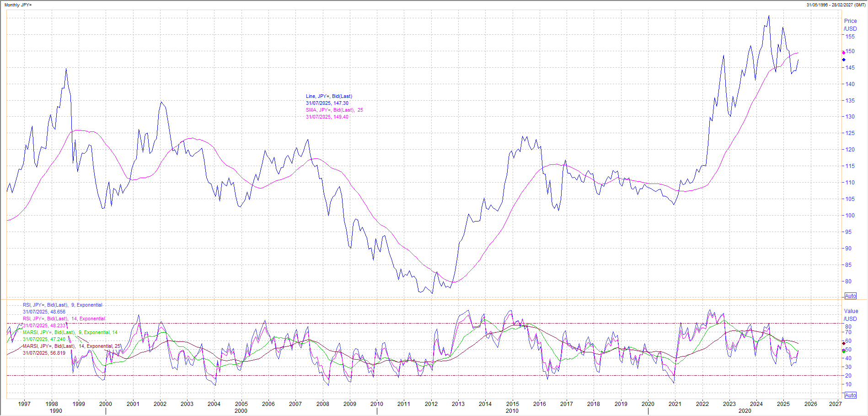The image size is (868, 416).
Task: Click the 20 label on the RSI value axis
Action: tap(848, 376)
